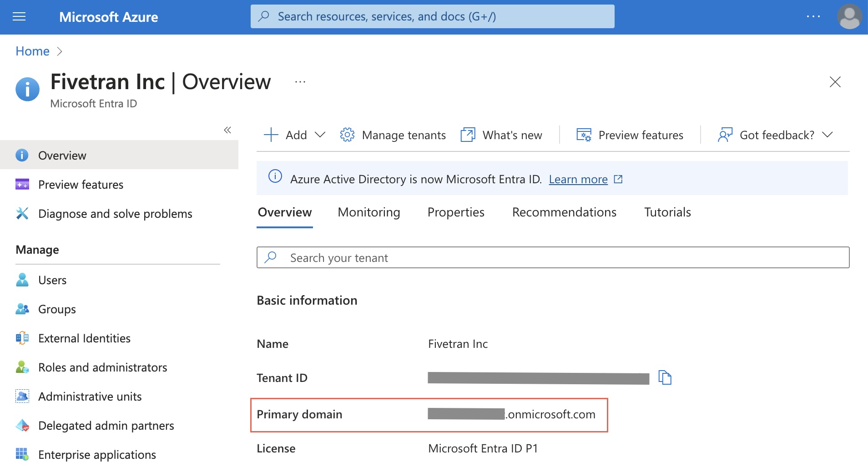This screenshot has width=868, height=472.
Task: Click the Got feedback person icon
Action: tap(725, 135)
